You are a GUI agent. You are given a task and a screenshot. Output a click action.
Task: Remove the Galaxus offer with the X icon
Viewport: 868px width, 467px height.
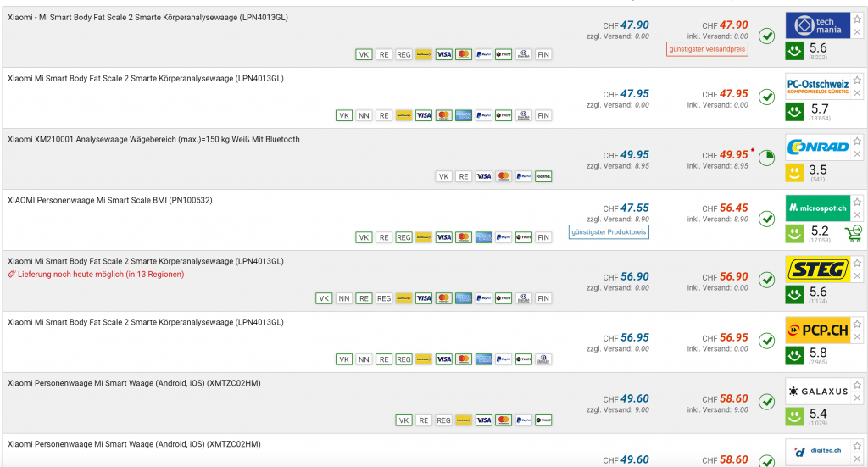857,398
